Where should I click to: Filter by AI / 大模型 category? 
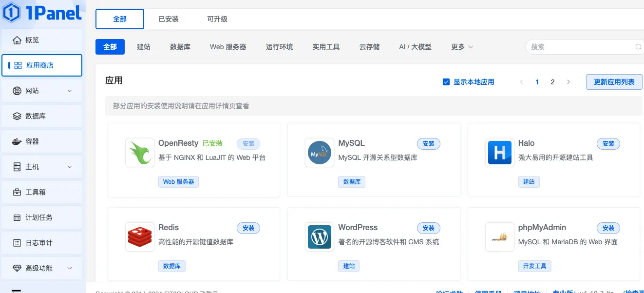(416, 47)
